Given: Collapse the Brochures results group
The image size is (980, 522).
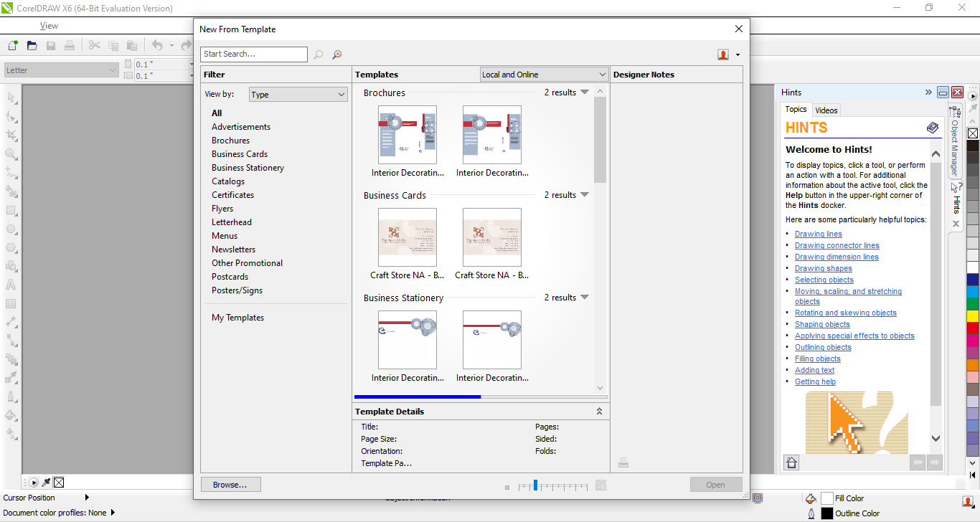Looking at the screenshot, I should tap(584, 92).
